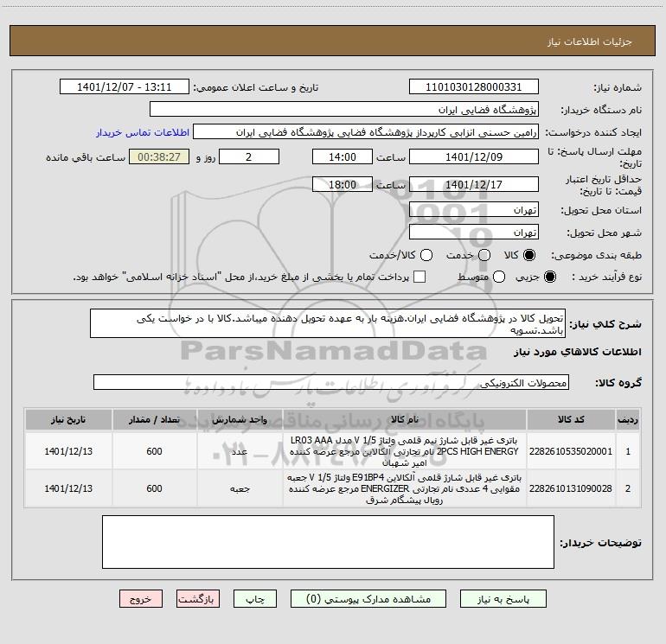Select the خدمت radio button
The width and height of the screenshot is (666, 644).
484,255
